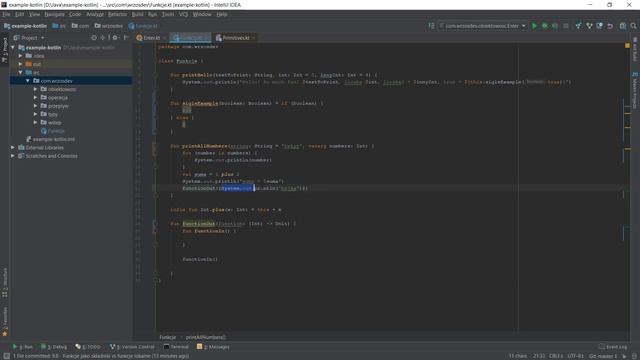Expand Scratches and Consoles arrow

[13, 156]
